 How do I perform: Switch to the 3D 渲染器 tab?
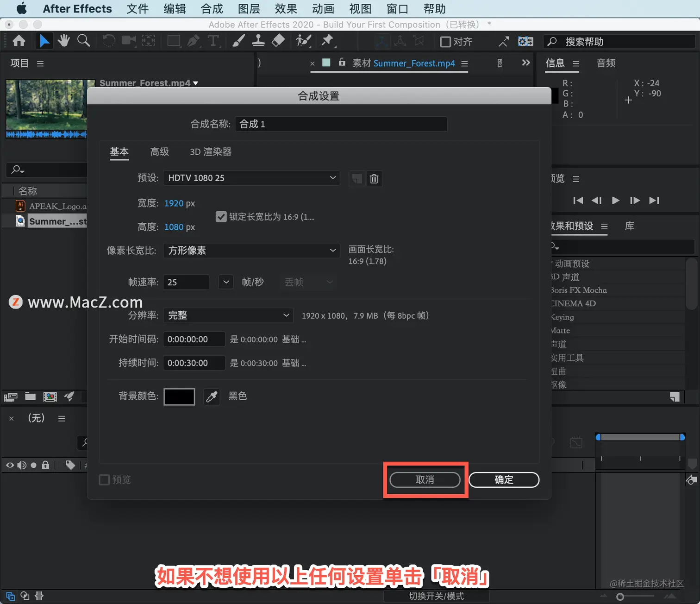(x=211, y=151)
